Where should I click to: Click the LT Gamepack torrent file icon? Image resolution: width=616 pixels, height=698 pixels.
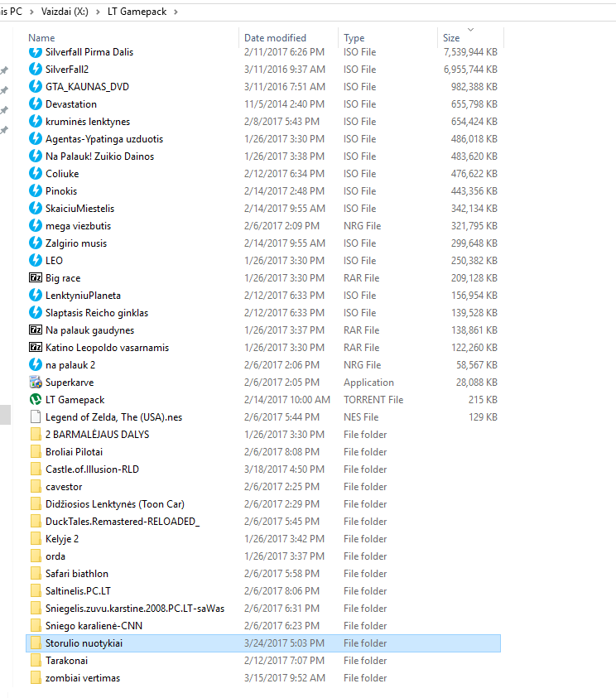(x=36, y=399)
